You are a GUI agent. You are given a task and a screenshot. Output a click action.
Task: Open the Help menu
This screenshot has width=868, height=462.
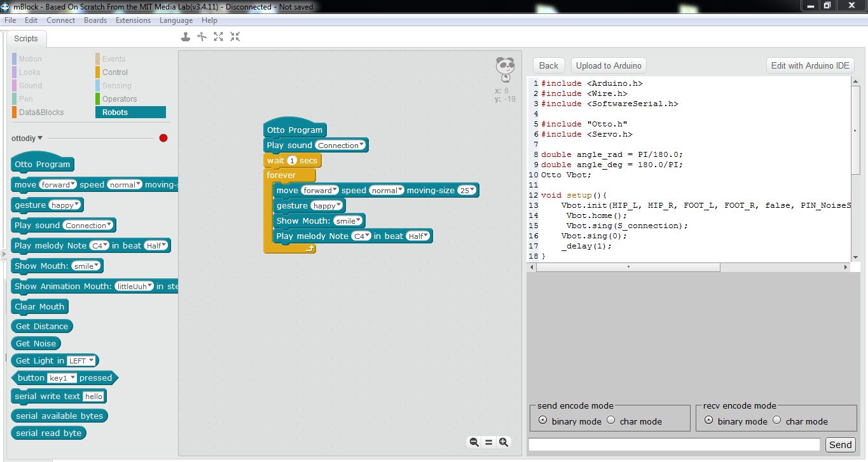click(x=209, y=20)
